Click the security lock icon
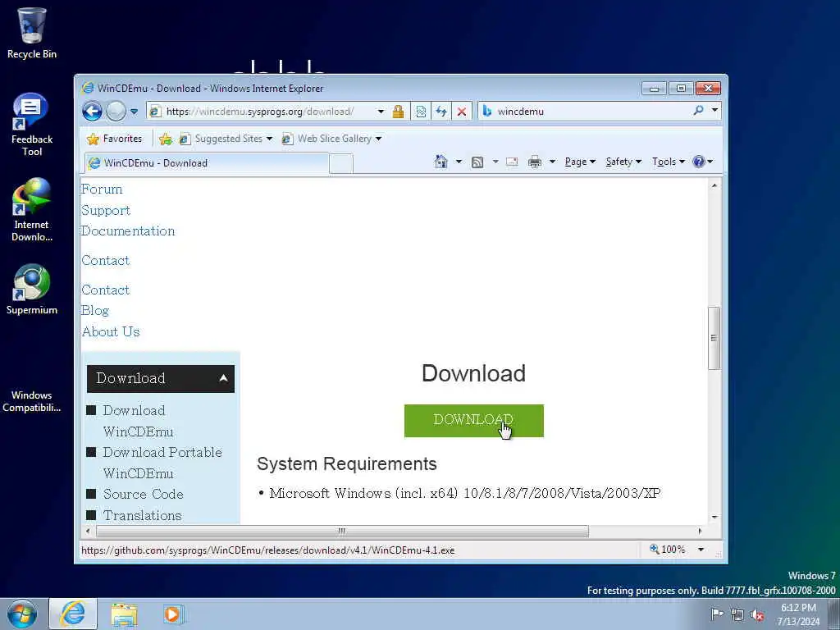840x630 pixels. point(398,112)
